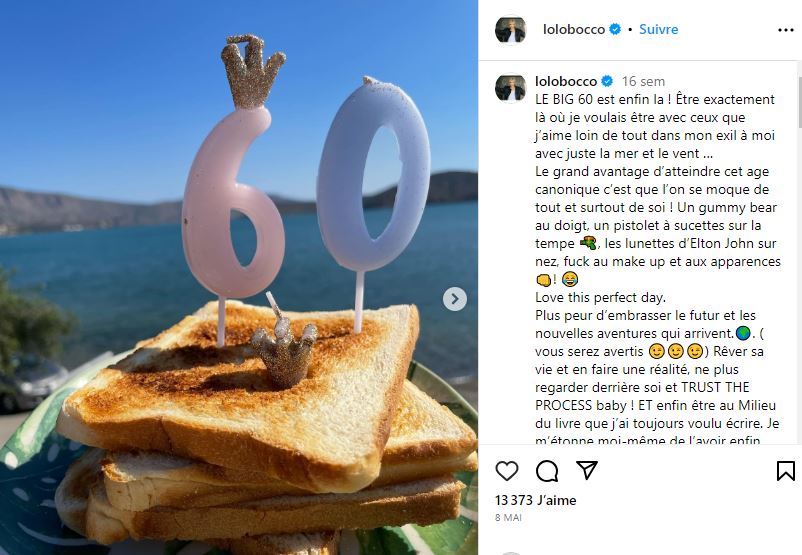View the 13 373 J'aime likes list
Viewport: 802px width, 555px height.
click(x=536, y=500)
